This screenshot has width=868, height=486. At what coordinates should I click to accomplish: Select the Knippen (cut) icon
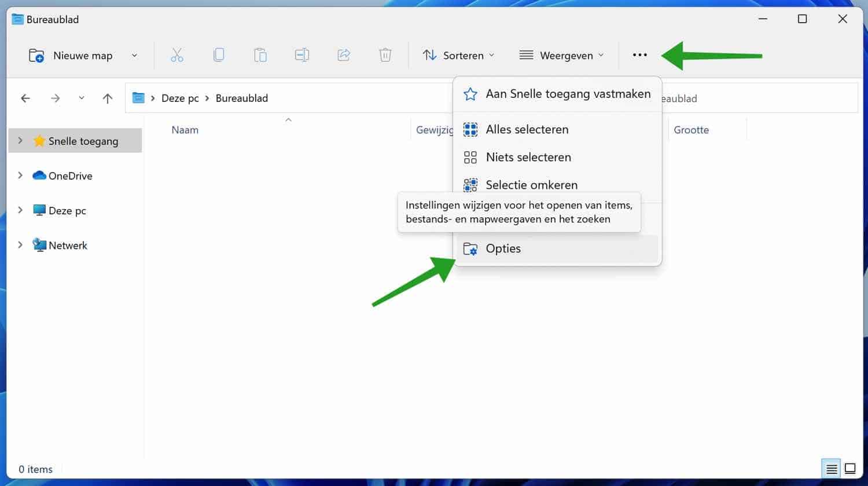[x=176, y=55]
